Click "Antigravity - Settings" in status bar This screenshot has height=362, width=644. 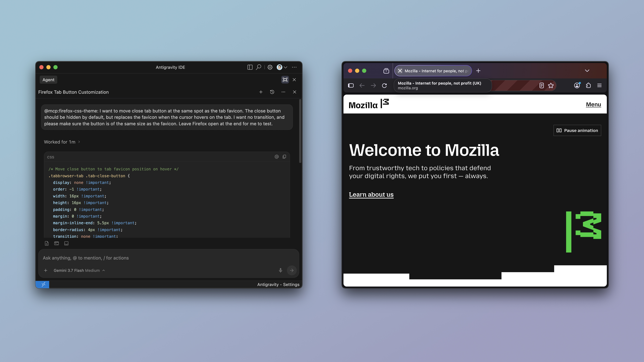point(278,284)
